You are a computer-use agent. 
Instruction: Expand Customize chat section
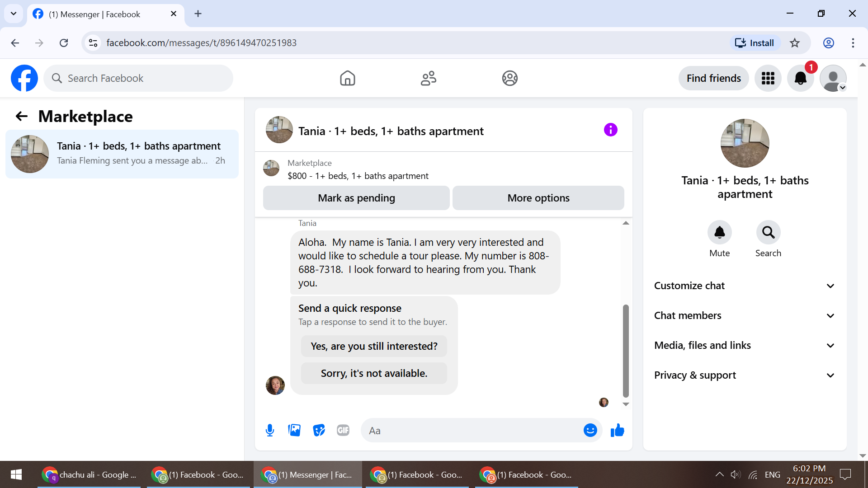pos(744,286)
